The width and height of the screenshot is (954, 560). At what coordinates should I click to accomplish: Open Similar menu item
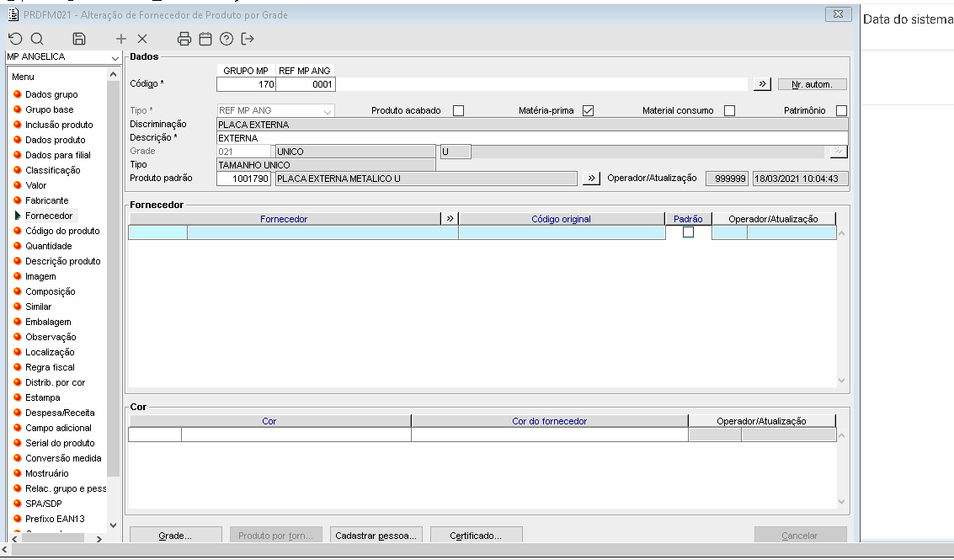tap(39, 307)
